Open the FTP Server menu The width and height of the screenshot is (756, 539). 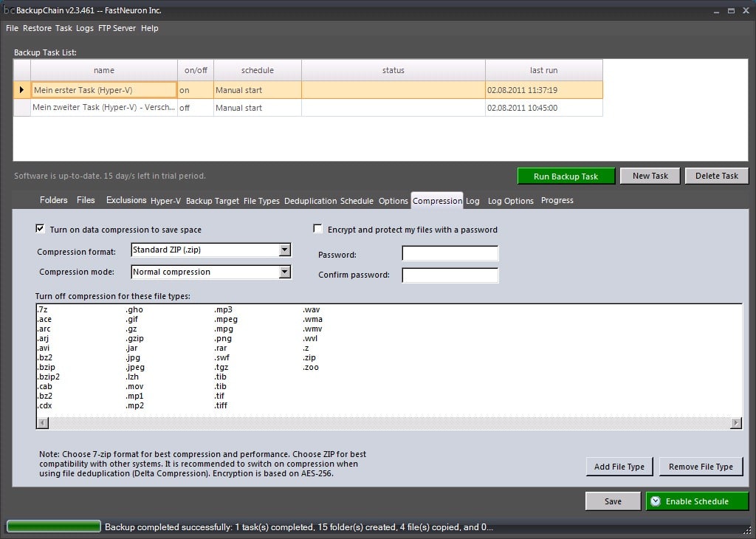tap(117, 28)
